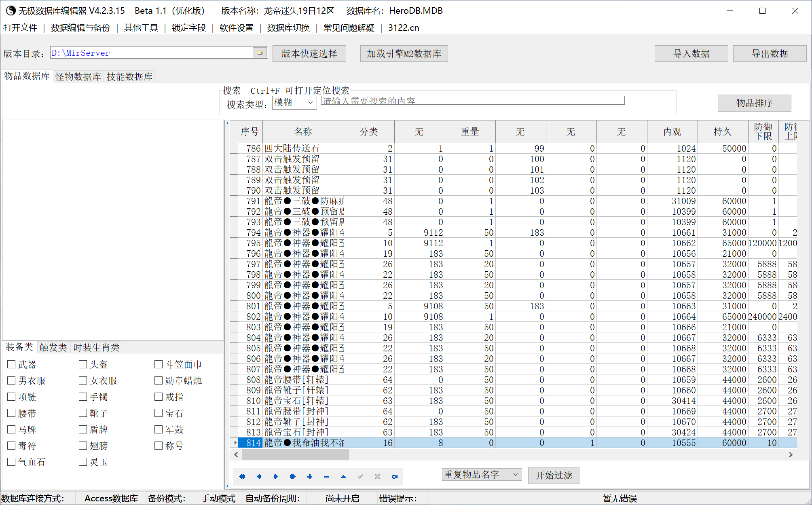812x505 pixels.
Task: Select row 786 四大陆传送石
Action: coord(514,148)
